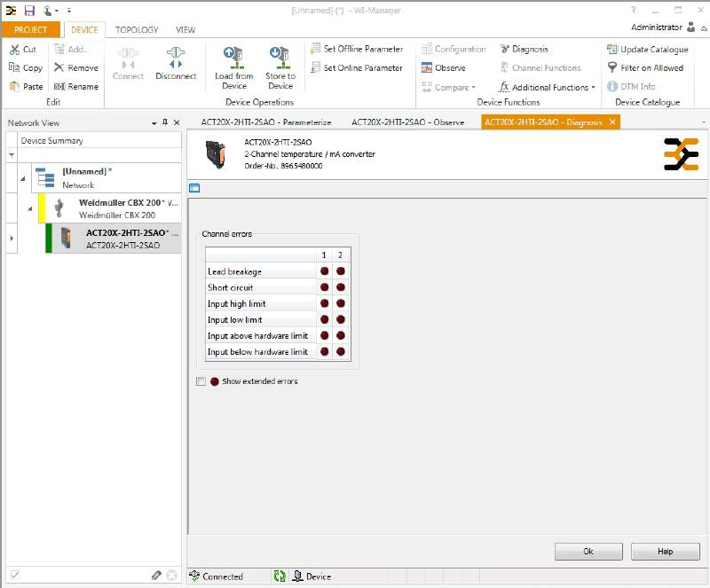
Task: Click Store to Device icon
Action: point(280,59)
